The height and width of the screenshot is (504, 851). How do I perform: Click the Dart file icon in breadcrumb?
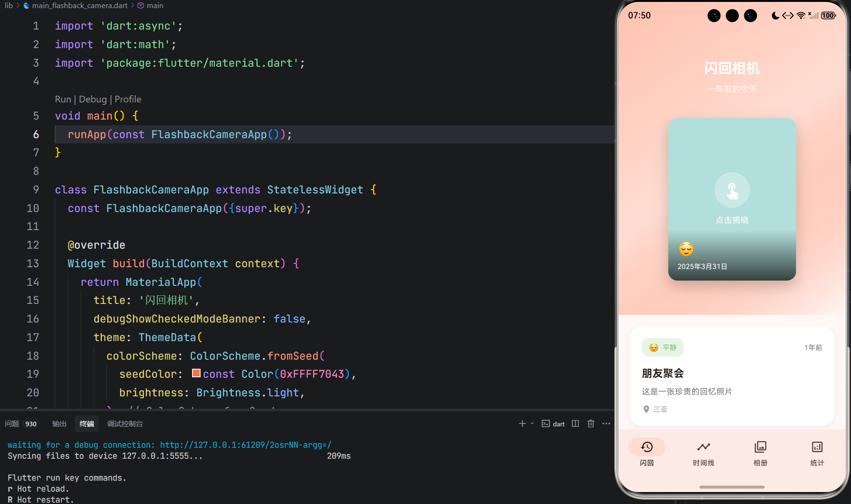tap(26, 6)
